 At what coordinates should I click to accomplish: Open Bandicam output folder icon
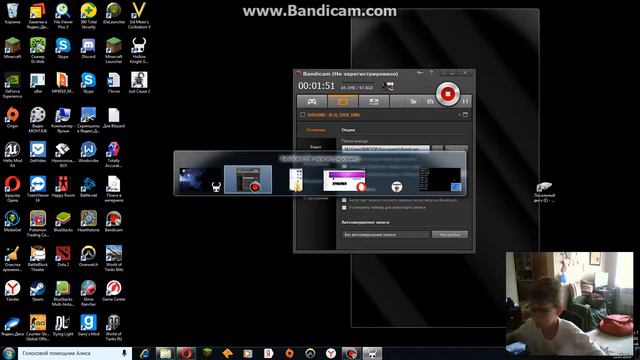(x=413, y=101)
